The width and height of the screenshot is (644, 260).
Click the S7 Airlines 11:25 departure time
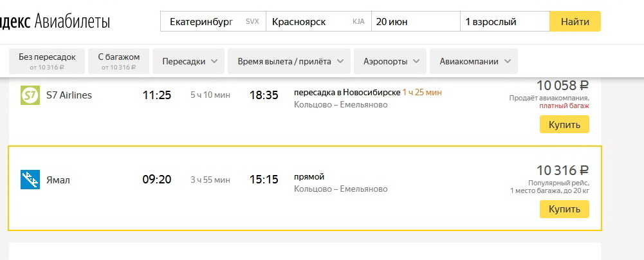click(157, 95)
